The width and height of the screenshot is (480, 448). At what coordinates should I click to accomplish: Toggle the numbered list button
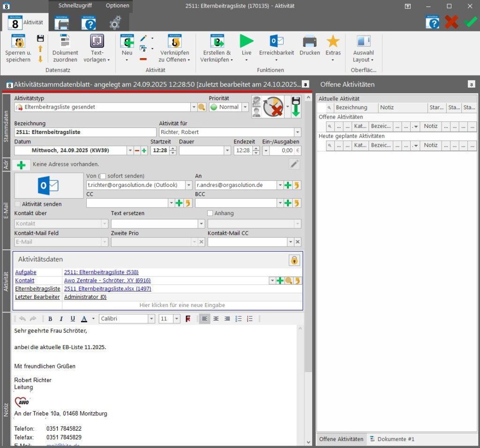point(250,319)
